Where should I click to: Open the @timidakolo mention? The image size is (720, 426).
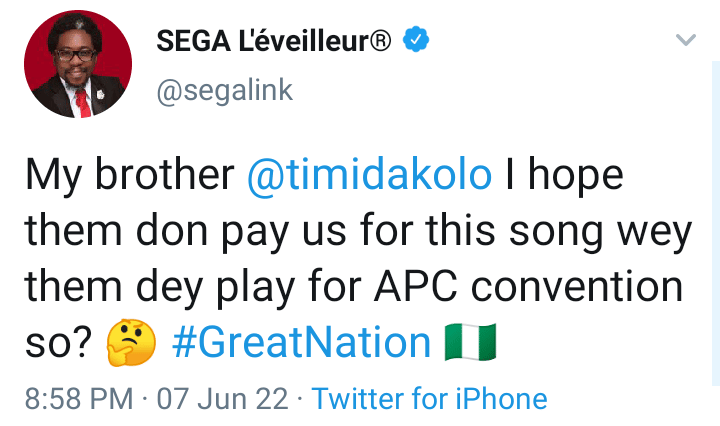point(370,176)
